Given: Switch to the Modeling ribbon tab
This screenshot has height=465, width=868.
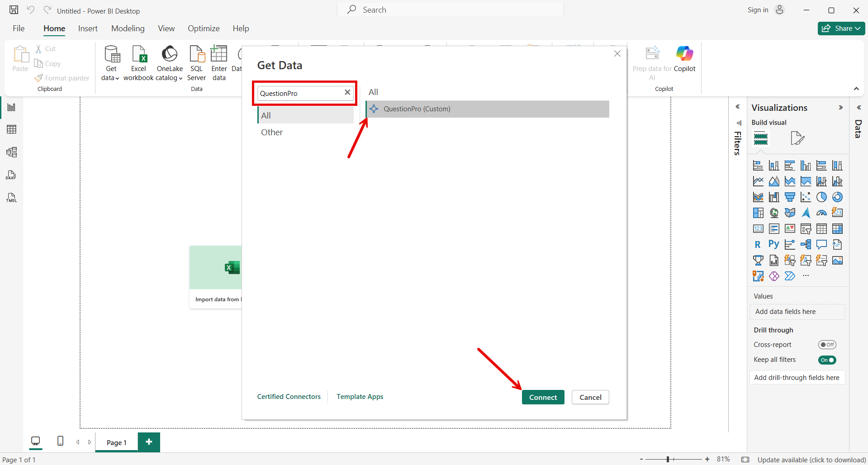Looking at the screenshot, I should pos(128,28).
